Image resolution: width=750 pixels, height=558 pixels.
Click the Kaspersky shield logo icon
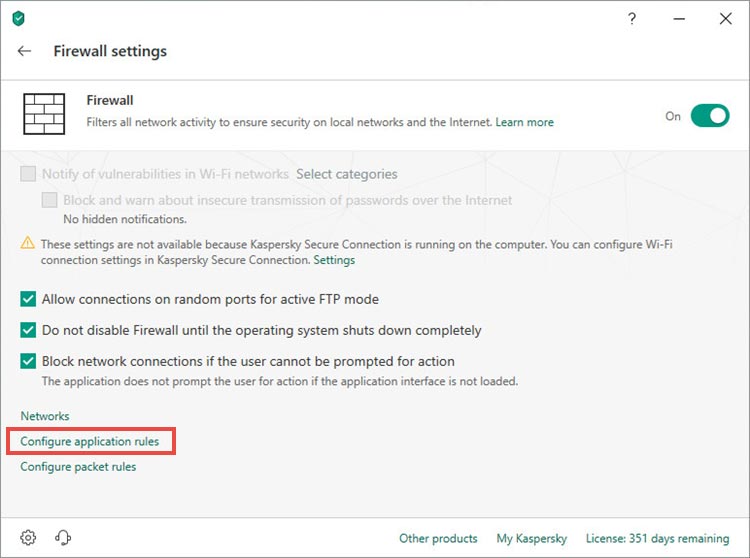[18, 19]
